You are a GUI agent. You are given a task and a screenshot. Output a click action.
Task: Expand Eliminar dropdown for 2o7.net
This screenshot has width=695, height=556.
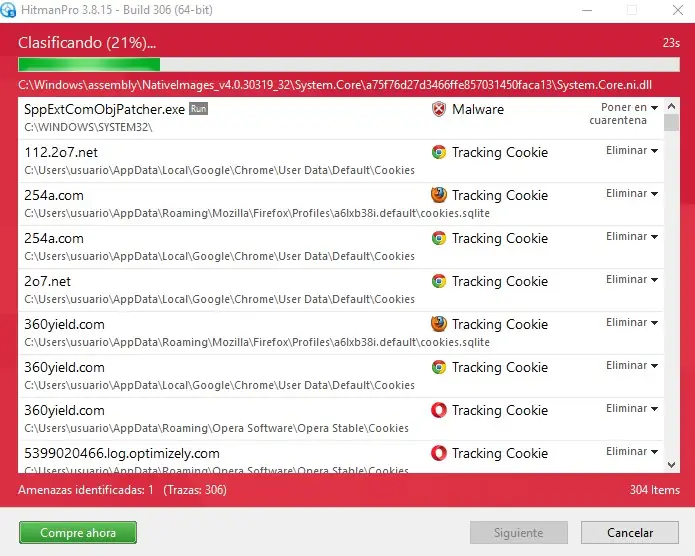point(632,280)
